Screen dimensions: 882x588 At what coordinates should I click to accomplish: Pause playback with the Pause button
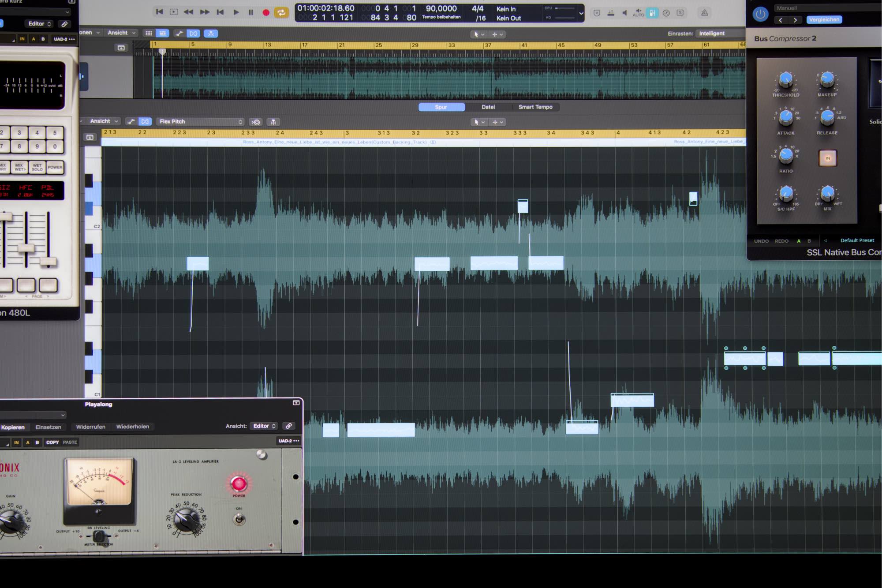pyautogui.click(x=251, y=12)
